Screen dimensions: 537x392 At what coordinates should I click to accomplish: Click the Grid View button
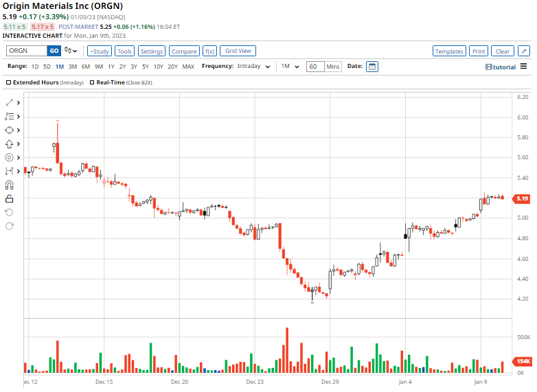pyautogui.click(x=238, y=51)
